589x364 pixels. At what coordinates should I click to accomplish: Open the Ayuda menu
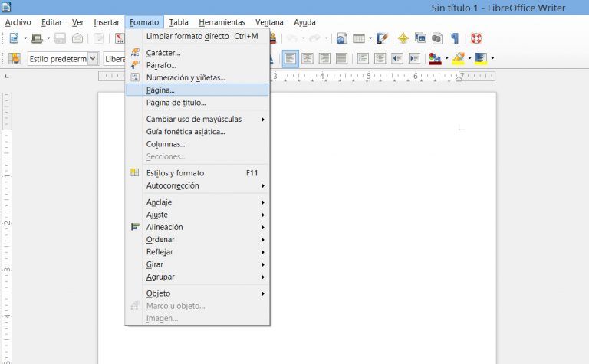(x=304, y=22)
